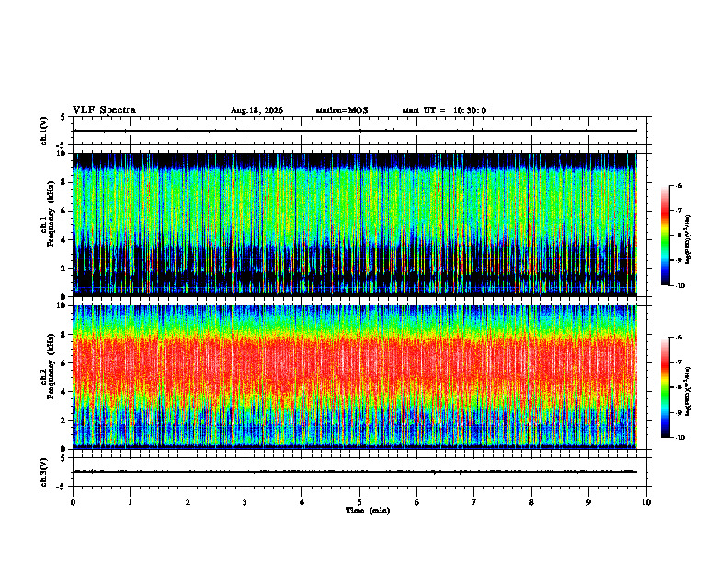This screenshot has height=563, width=728.
Task: Click the Time (min) axis label
Action: [368, 511]
